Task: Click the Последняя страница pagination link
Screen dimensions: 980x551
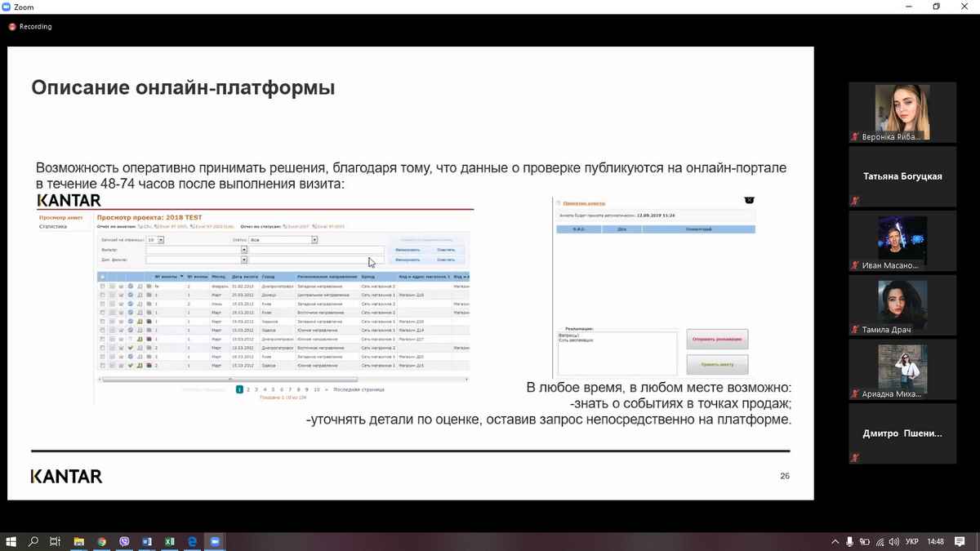Action: click(x=359, y=390)
